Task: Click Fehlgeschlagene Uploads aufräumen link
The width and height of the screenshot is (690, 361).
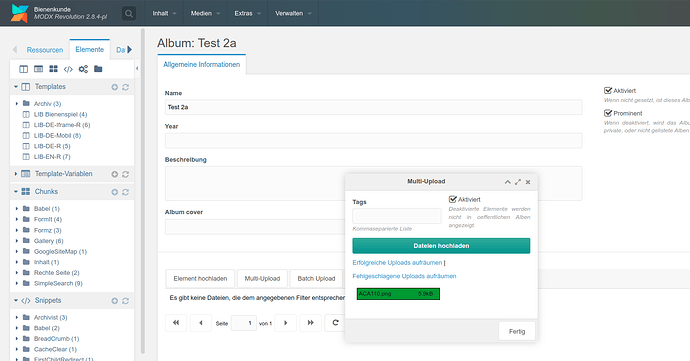Action: click(404, 276)
